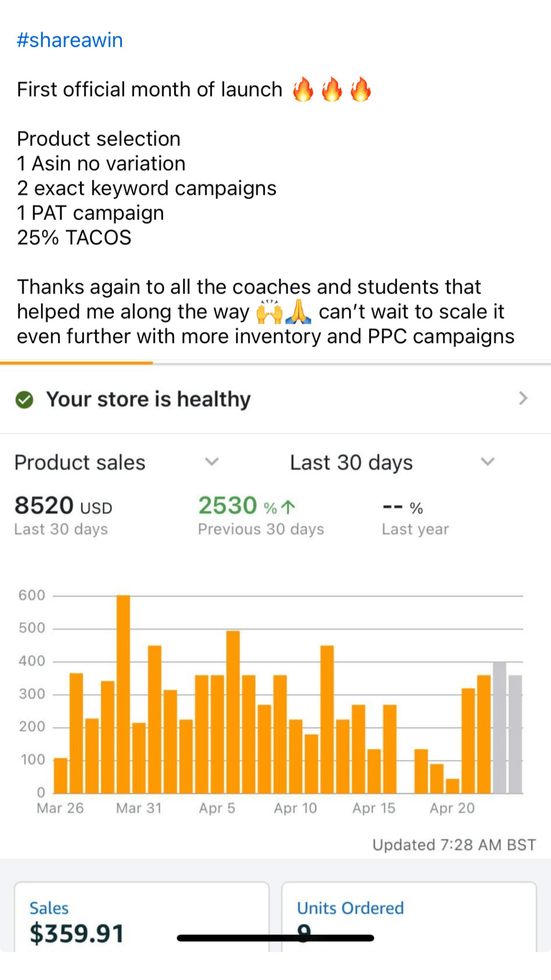Tap the tallest orange bar near Mar 31
The height and width of the screenshot is (980, 551).
point(123,694)
